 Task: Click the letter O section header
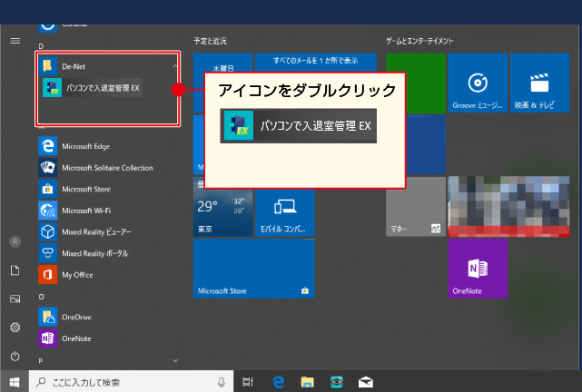tap(41, 297)
